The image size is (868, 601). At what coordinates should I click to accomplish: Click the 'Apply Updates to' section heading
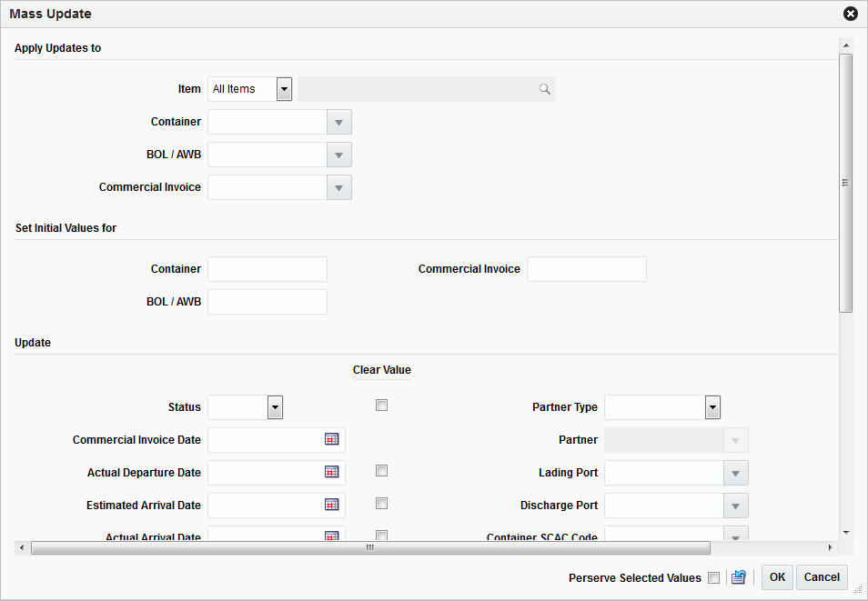57,48
